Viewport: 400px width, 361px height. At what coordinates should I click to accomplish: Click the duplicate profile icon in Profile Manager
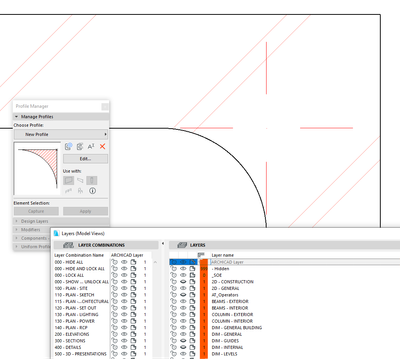click(x=69, y=146)
